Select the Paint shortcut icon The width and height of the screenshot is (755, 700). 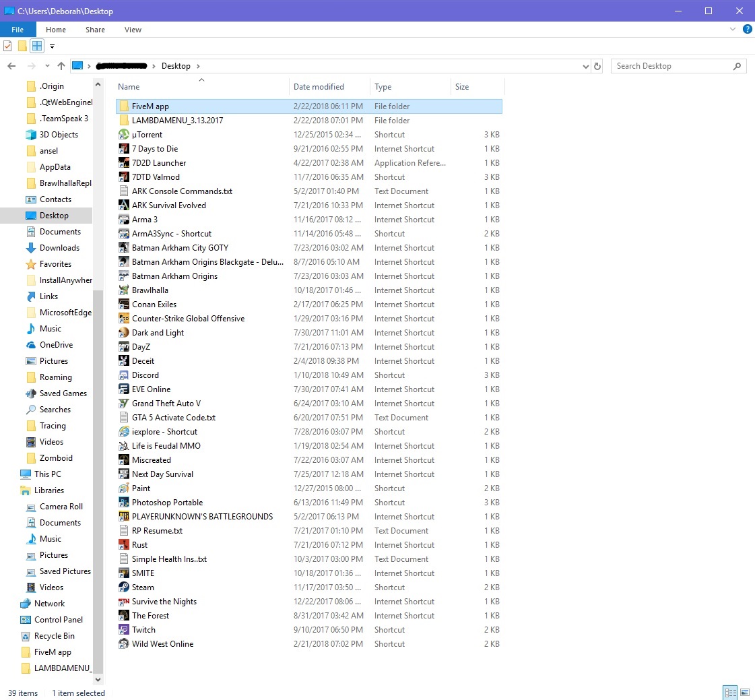click(124, 488)
